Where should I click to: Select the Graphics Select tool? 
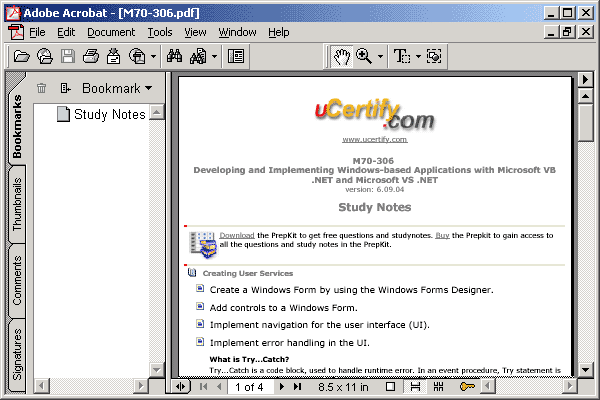(434, 56)
